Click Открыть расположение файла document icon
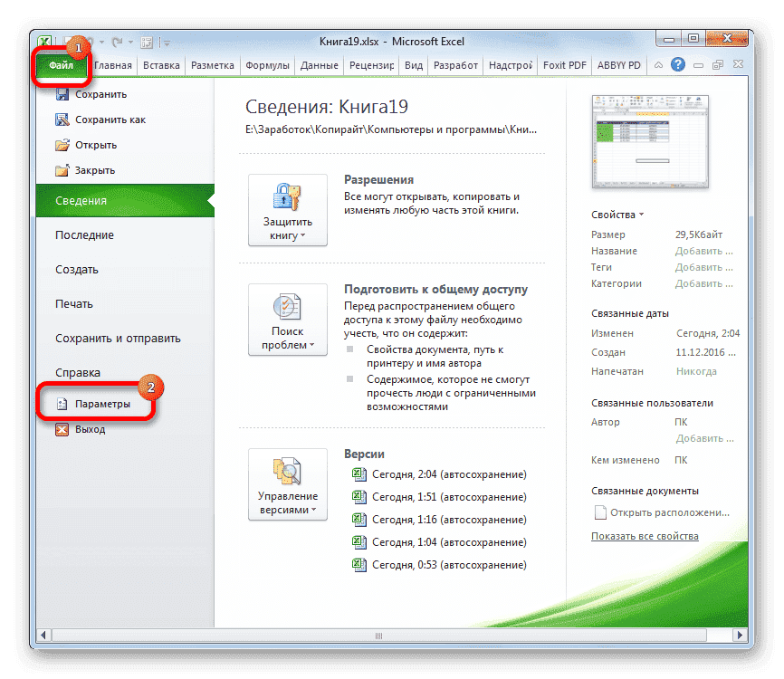This screenshot has width=784, height=679. tap(599, 512)
